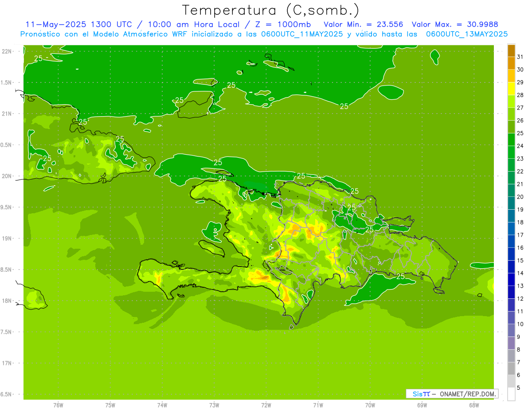Click the '28' colorbar label

click(x=520, y=95)
